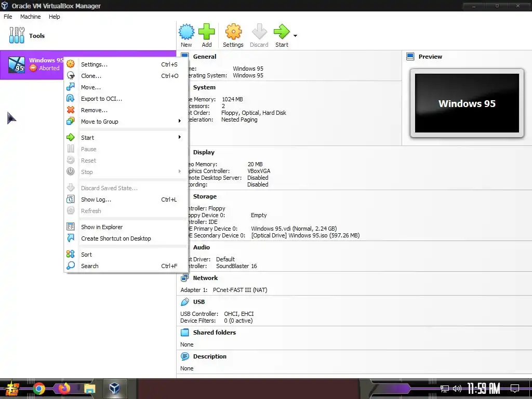Open File Explorer from the taskbar
532x399 pixels.
tap(89, 389)
